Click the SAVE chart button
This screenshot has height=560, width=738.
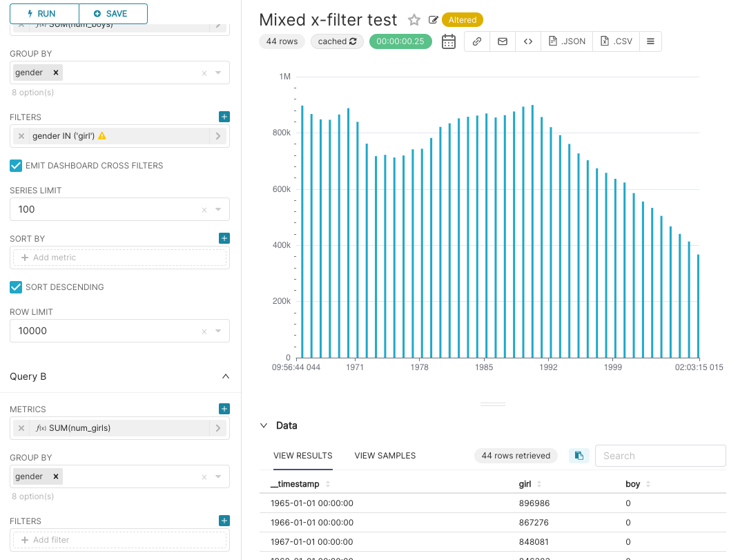[113, 14]
